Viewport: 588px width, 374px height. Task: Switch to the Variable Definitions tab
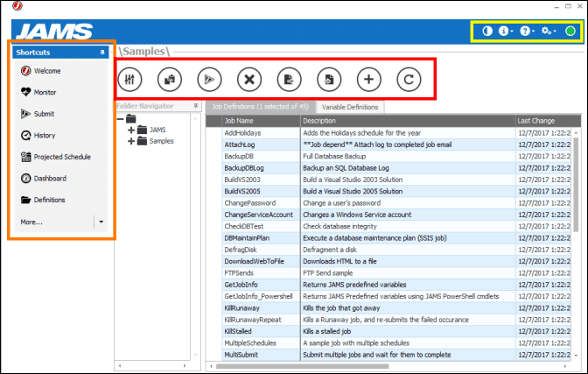point(350,107)
